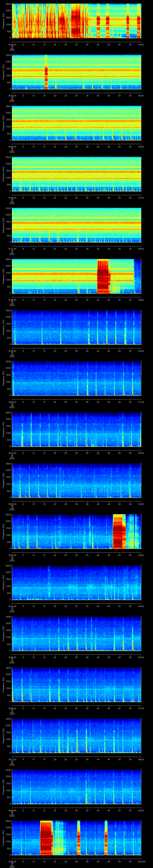Open the 8:58 spectrogram panel
Screen dimensions: 153x868
[76, 787]
